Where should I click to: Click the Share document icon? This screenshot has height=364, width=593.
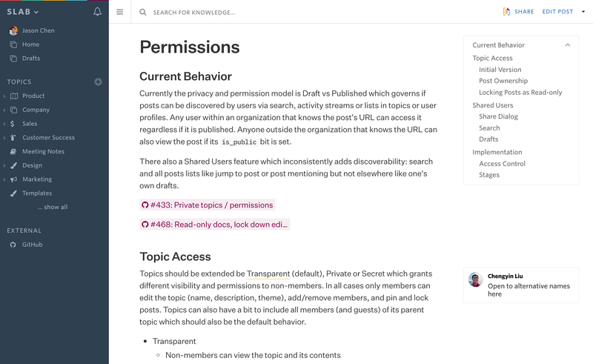[x=506, y=12]
